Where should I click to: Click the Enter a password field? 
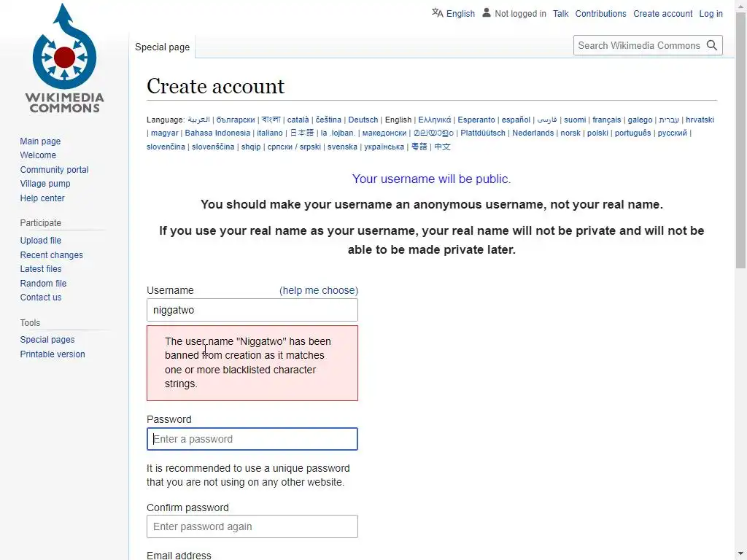point(252,439)
